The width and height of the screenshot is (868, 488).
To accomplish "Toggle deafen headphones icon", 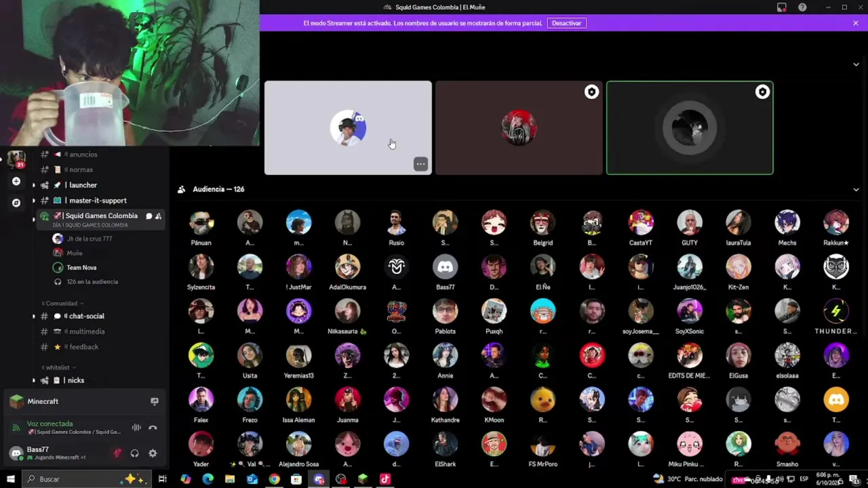I will point(135,453).
